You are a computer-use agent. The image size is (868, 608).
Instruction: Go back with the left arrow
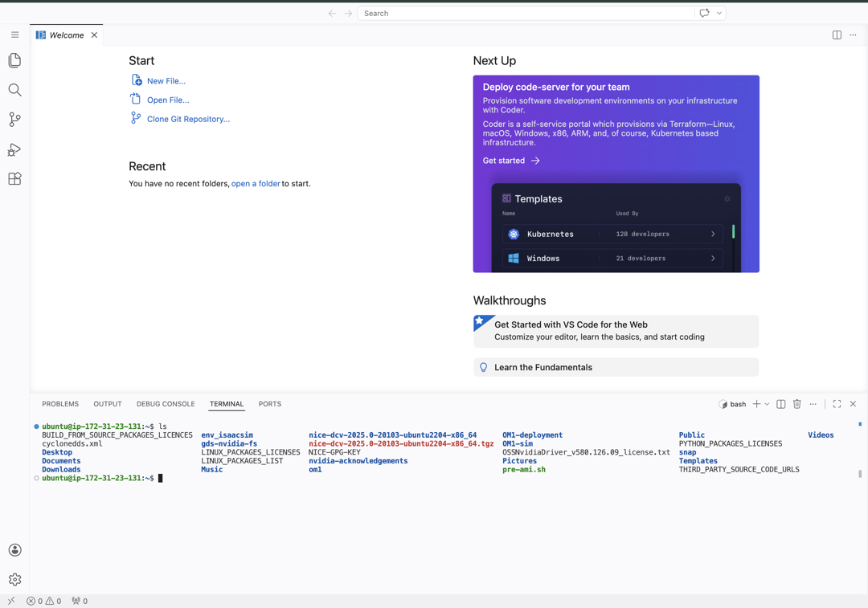tap(332, 14)
